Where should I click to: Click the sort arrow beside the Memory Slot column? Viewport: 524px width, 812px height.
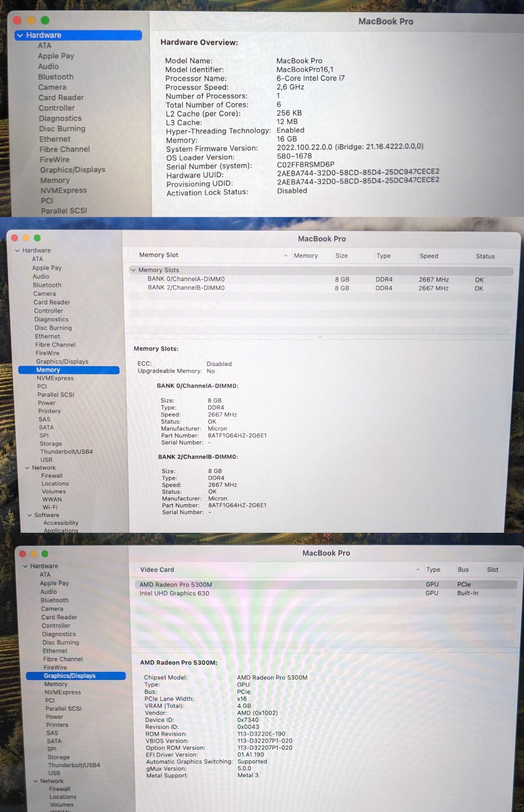point(286,255)
